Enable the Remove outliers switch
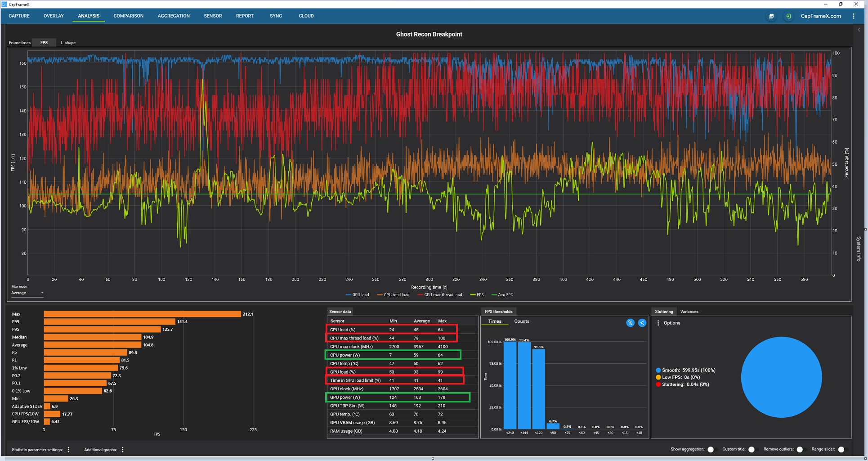 [800, 449]
